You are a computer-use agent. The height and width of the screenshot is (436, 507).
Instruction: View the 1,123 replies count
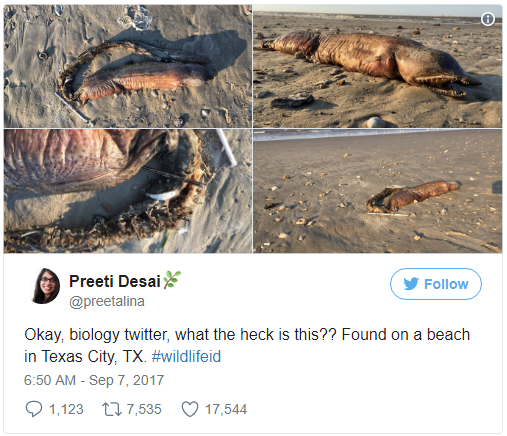coord(66,409)
